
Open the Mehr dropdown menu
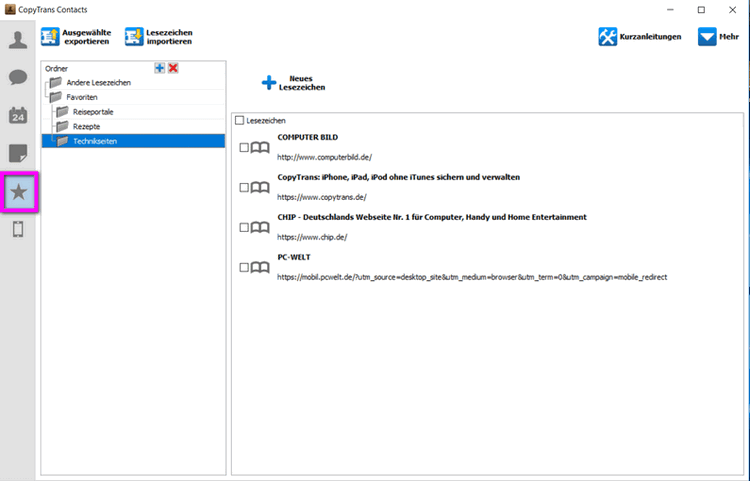pyautogui.click(x=718, y=37)
